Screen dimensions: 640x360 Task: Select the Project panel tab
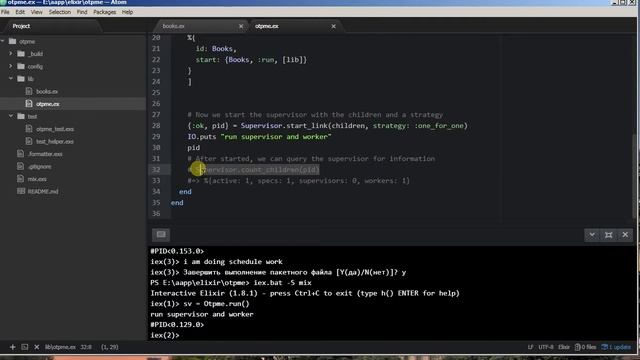(21, 26)
